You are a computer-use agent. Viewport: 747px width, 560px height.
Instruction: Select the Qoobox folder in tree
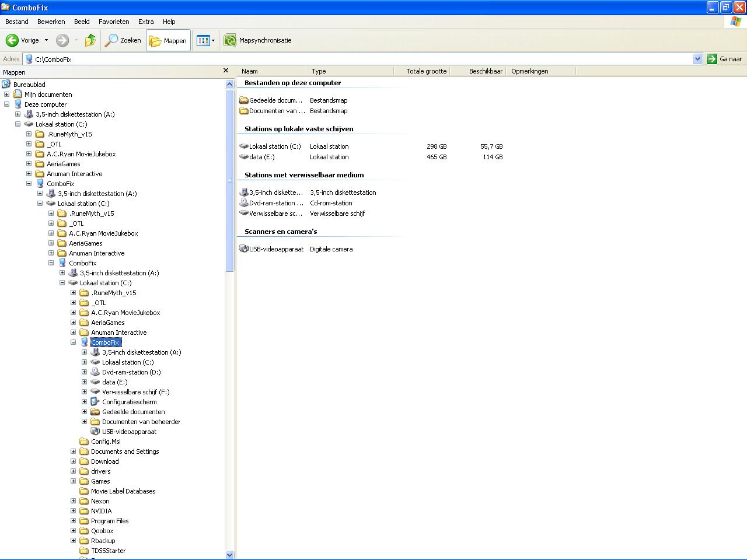point(102,531)
